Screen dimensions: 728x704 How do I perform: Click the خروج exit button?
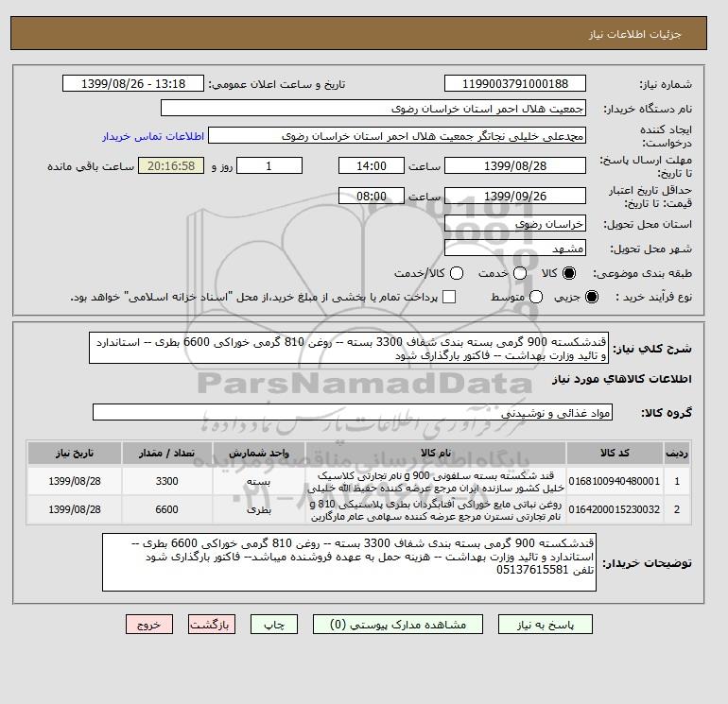[149, 625]
